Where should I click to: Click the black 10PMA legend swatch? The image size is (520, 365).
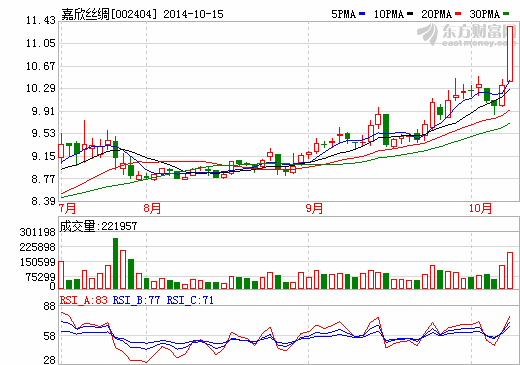[410, 14]
